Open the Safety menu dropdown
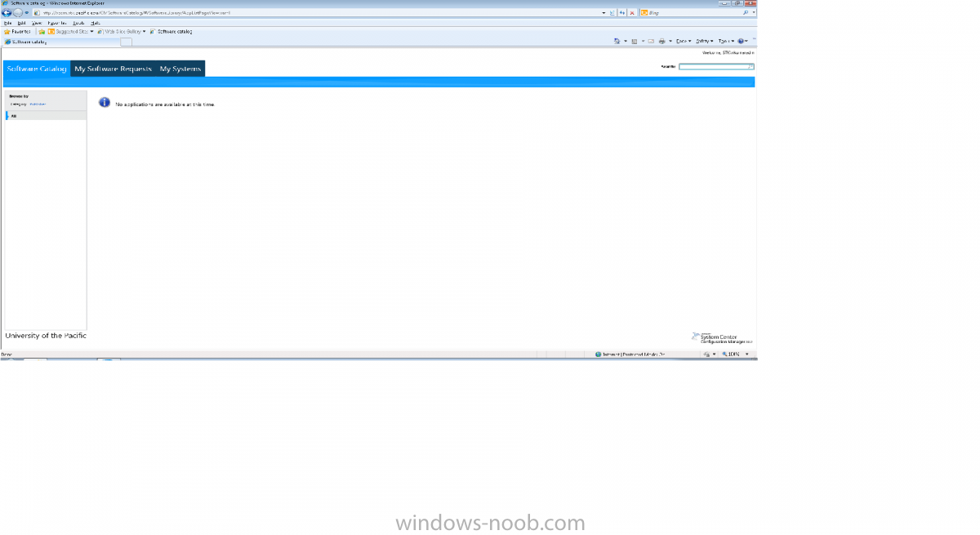Viewport: 980px width, 535px height. pos(704,41)
